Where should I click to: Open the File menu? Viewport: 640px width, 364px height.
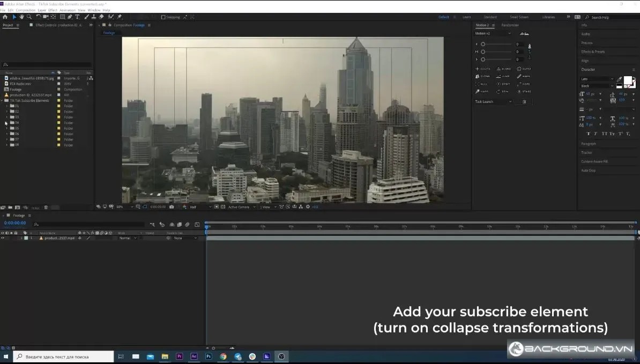tap(3, 10)
